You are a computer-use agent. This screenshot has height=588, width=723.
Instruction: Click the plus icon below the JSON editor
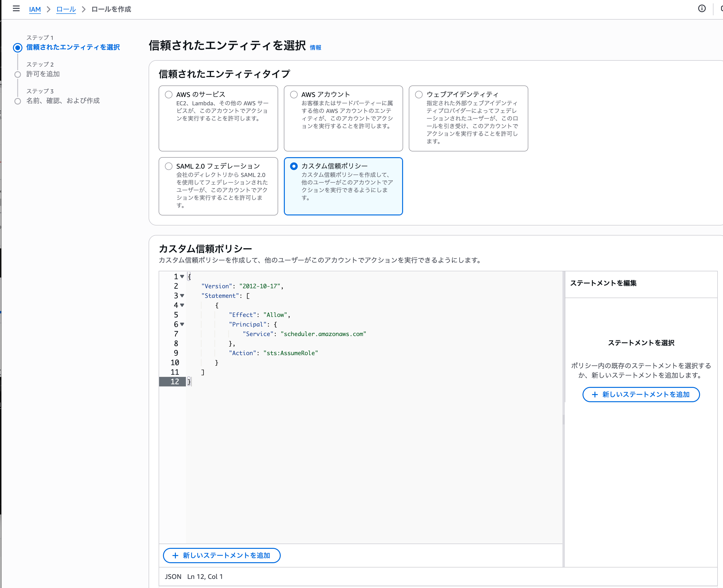[176, 556]
